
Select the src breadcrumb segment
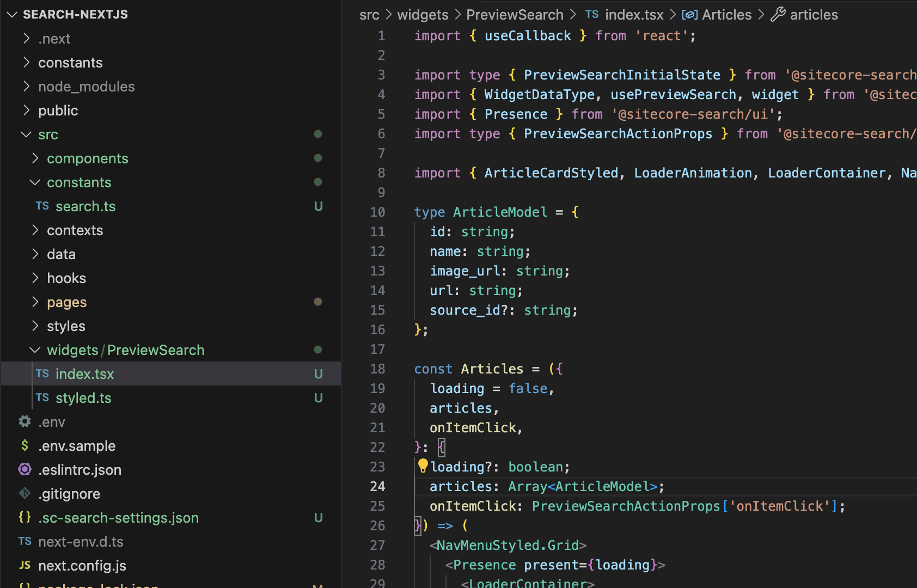tap(369, 15)
